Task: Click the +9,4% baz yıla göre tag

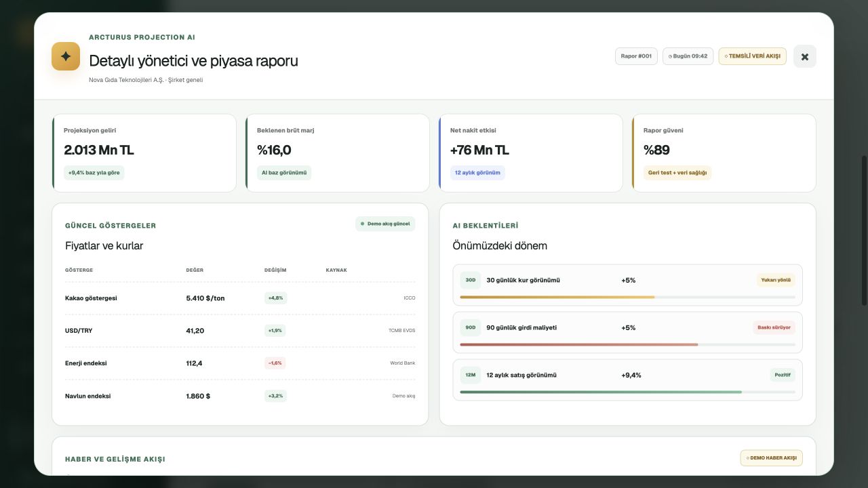Action: click(x=94, y=173)
